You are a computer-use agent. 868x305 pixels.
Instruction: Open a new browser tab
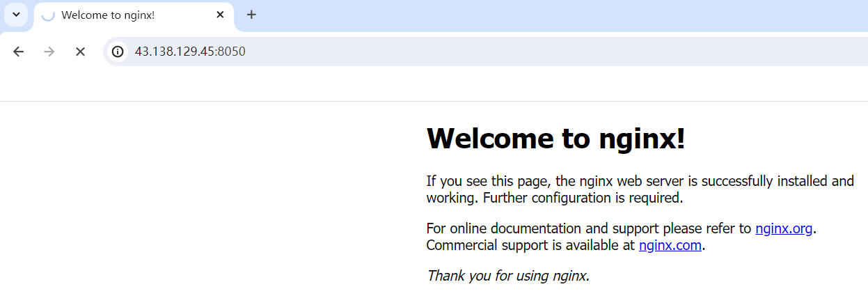coord(251,15)
